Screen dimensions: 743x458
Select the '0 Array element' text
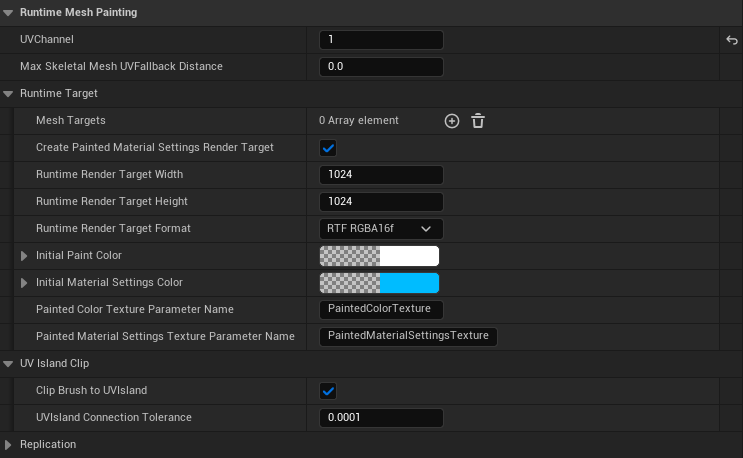pyautogui.click(x=359, y=120)
